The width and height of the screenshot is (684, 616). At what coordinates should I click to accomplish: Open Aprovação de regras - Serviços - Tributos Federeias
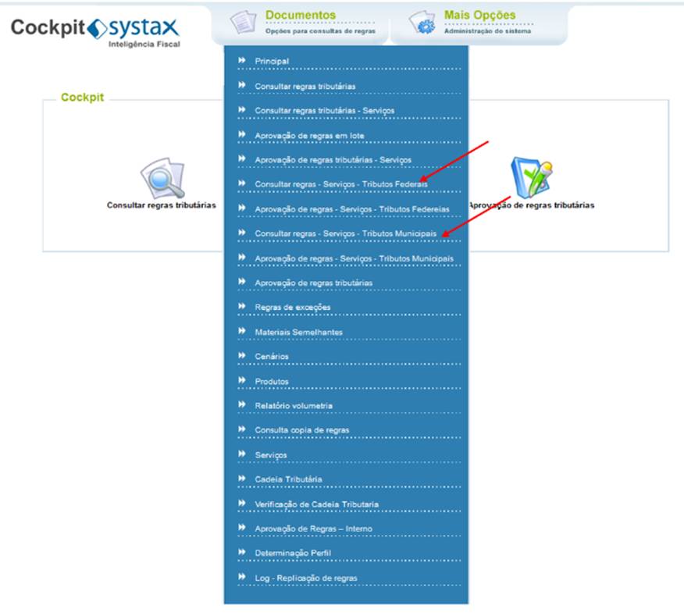tap(352, 209)
